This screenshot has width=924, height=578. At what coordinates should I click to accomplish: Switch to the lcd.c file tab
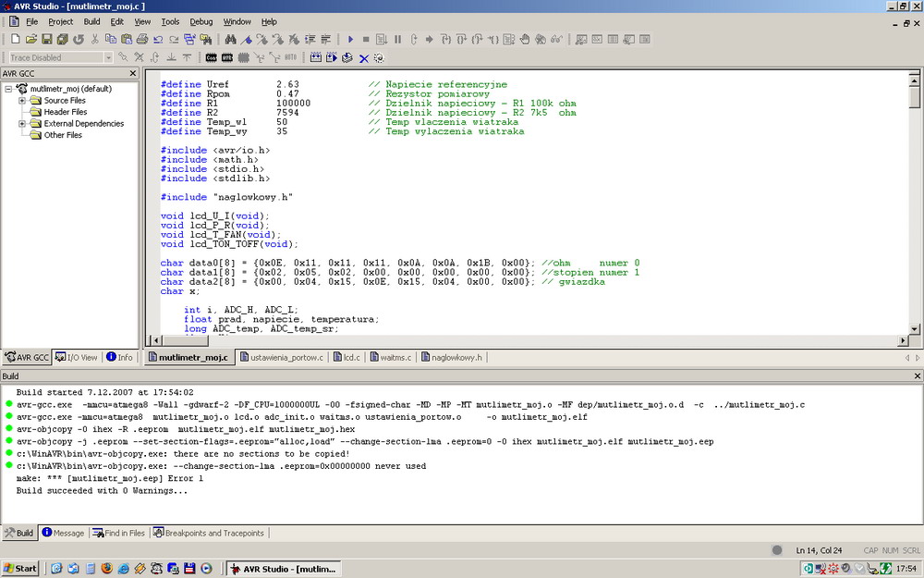(x=347, y=357)
